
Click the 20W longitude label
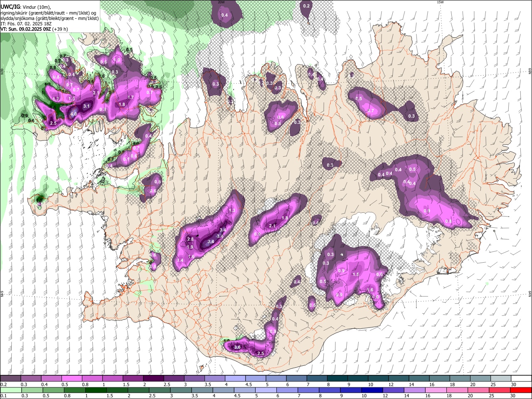coord(221,2)
